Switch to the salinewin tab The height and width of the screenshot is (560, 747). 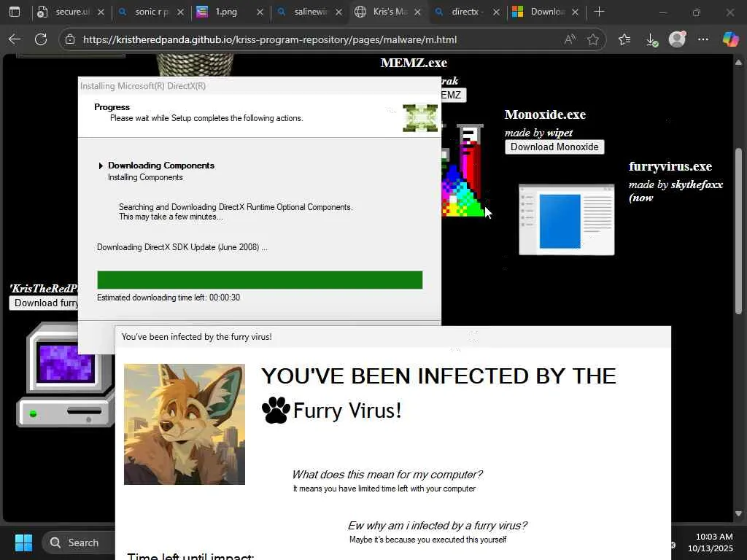click(x=309, y=12)
